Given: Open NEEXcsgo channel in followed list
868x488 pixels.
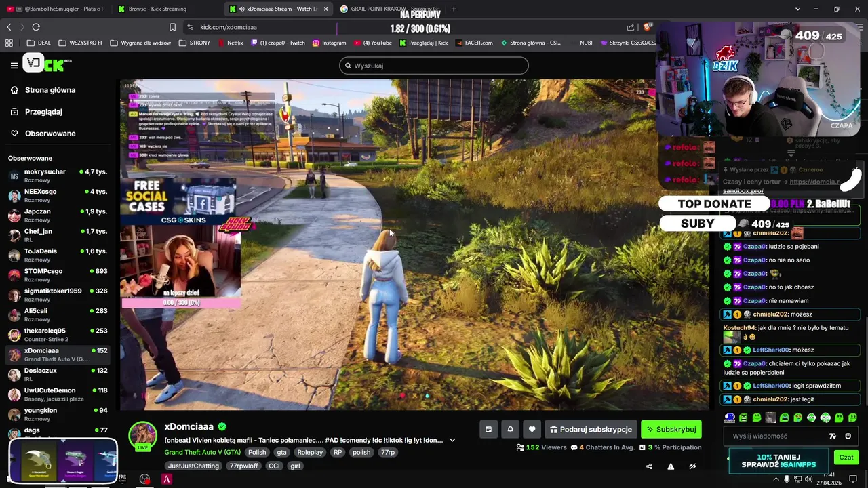Looking at the screenshot, I should coord(58,195).
